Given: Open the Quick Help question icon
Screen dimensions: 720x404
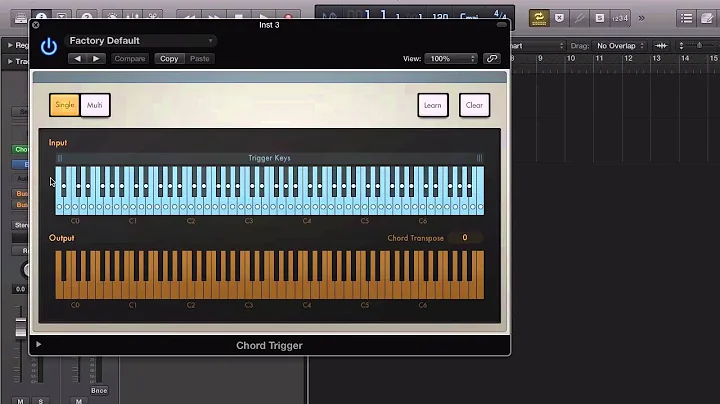Looking at the screenshot, I should (87, 16).
